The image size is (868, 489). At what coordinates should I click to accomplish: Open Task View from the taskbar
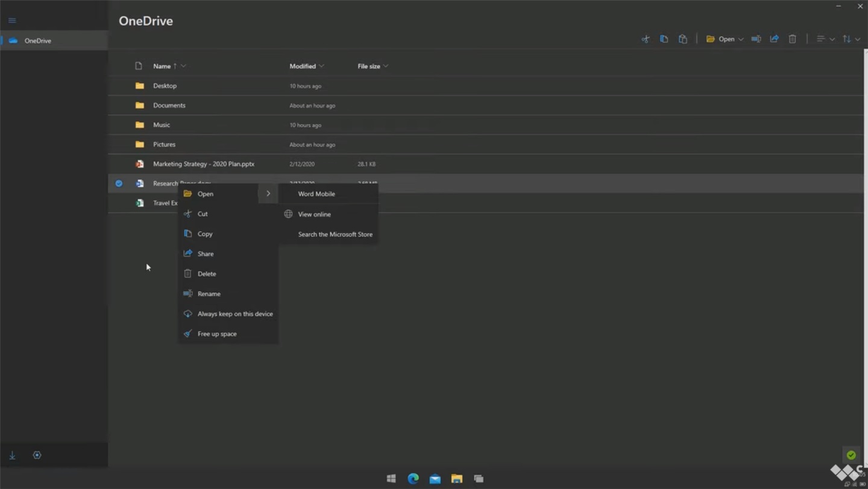click(x=479, y=479)
